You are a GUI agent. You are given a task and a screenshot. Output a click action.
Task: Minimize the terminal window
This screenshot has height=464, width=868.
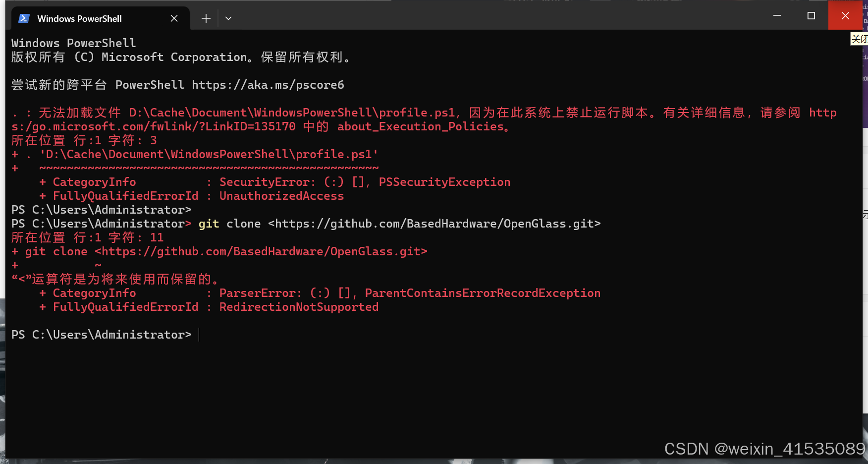click(777, 16)
